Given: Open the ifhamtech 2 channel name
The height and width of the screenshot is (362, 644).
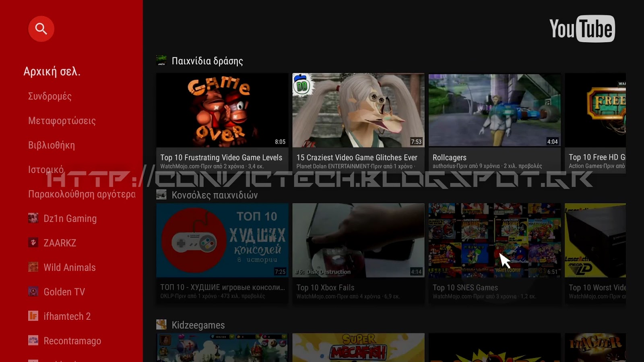Looking at the screenshot, I should 67,317.
